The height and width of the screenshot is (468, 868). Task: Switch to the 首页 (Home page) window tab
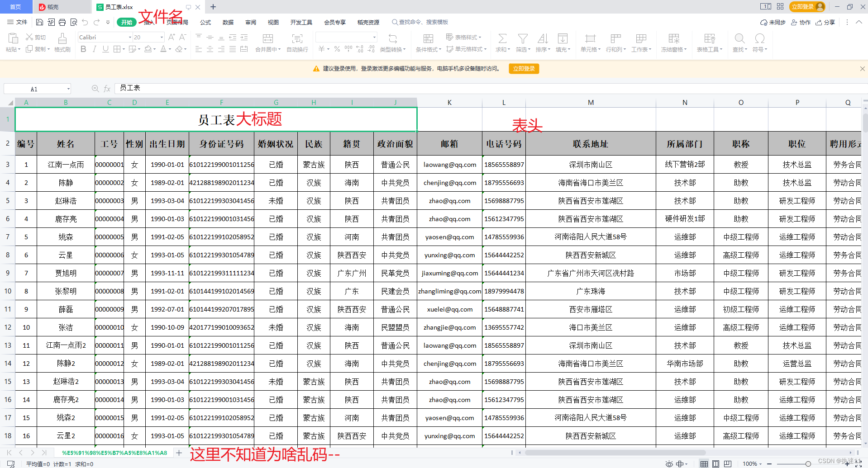click(16, 7)
